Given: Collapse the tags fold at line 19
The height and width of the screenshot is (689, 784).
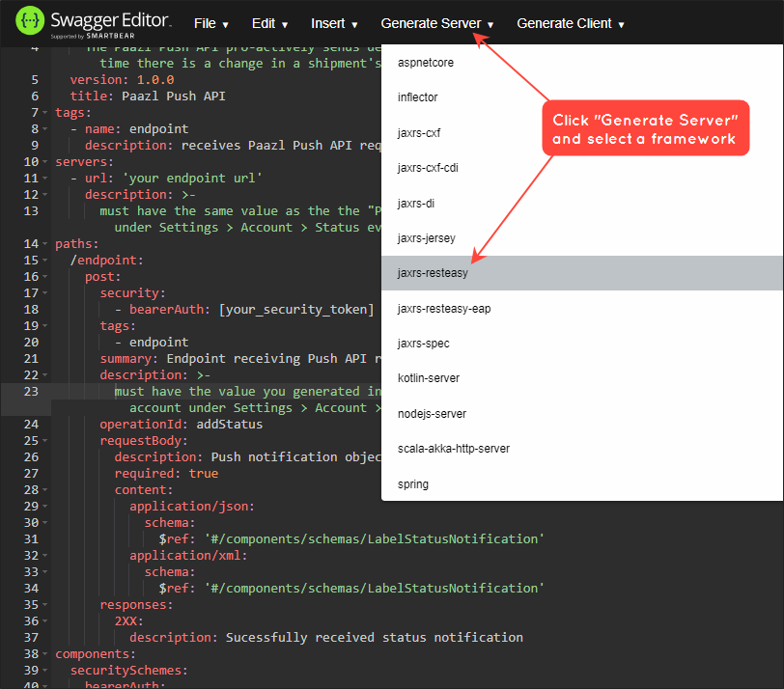Looking at the screenshot, I should (45, 326).
